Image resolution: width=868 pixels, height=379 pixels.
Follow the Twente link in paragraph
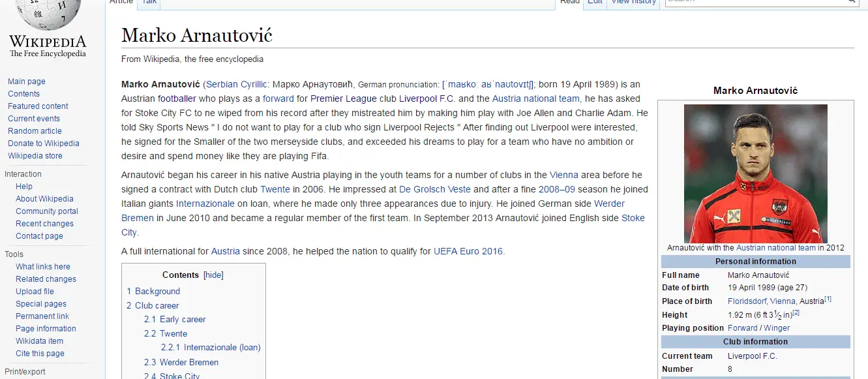point(275,189)
